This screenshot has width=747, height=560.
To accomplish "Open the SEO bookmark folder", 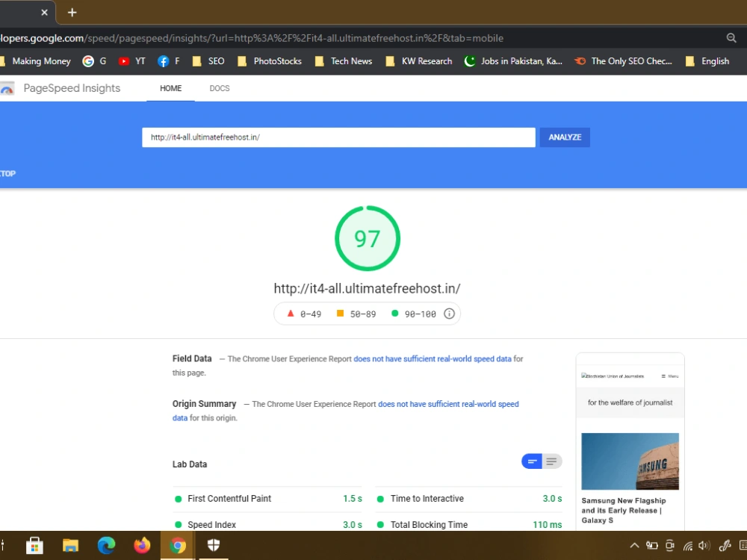I will [x=208, y=61].
